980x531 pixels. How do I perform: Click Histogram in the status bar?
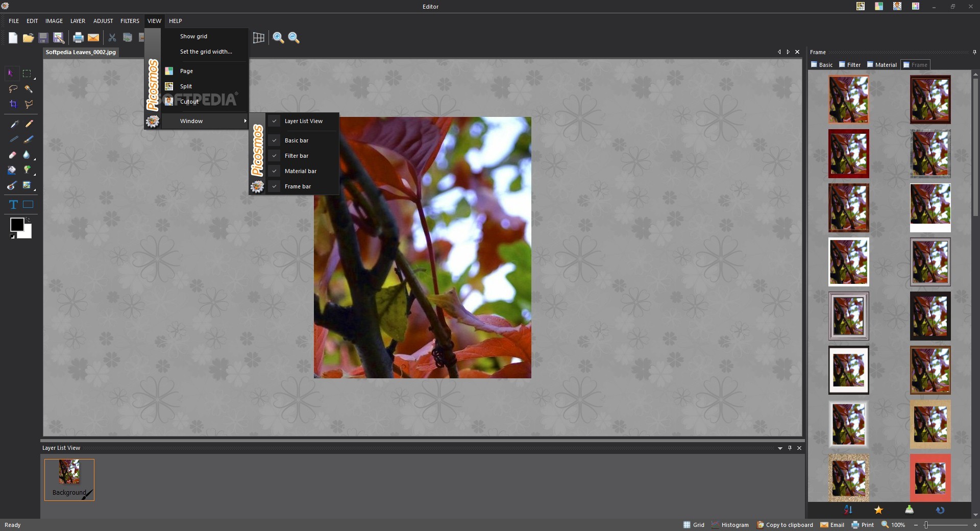point(730,525)
